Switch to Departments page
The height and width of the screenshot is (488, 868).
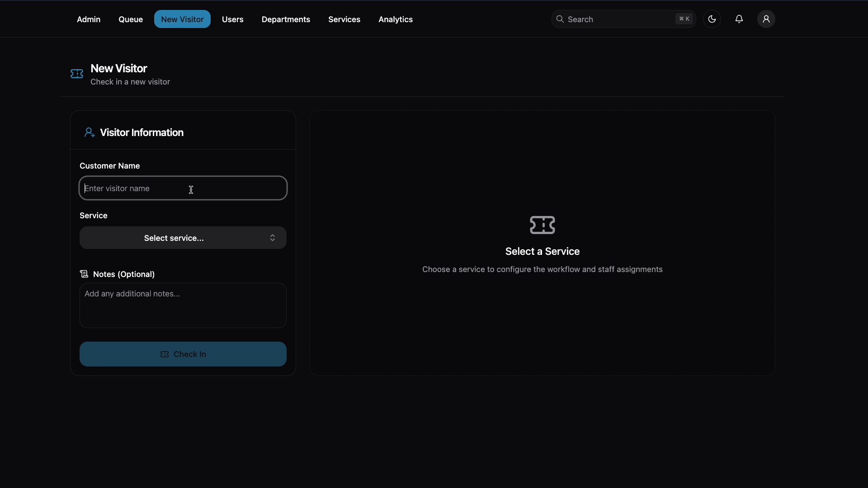(x=286, y=19)
